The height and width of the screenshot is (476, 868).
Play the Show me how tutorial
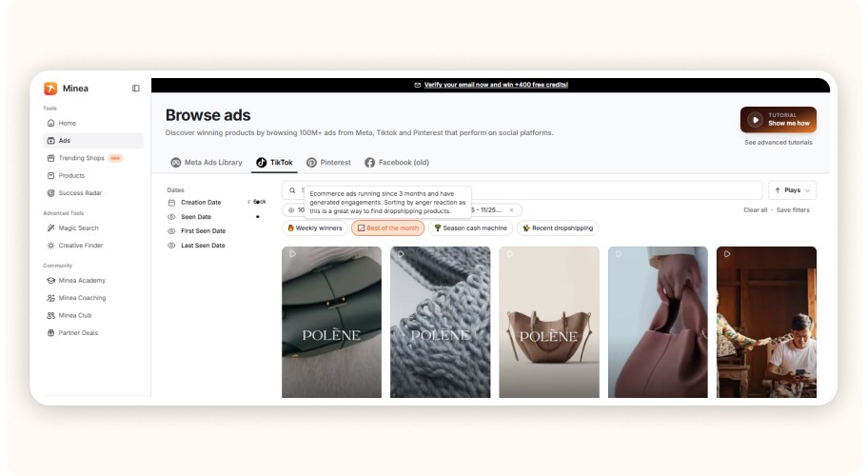click(x=778, y=120)
